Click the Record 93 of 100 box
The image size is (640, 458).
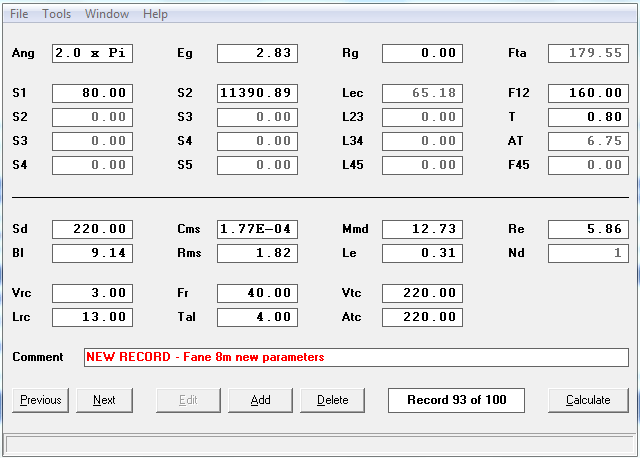click(456, 400)
